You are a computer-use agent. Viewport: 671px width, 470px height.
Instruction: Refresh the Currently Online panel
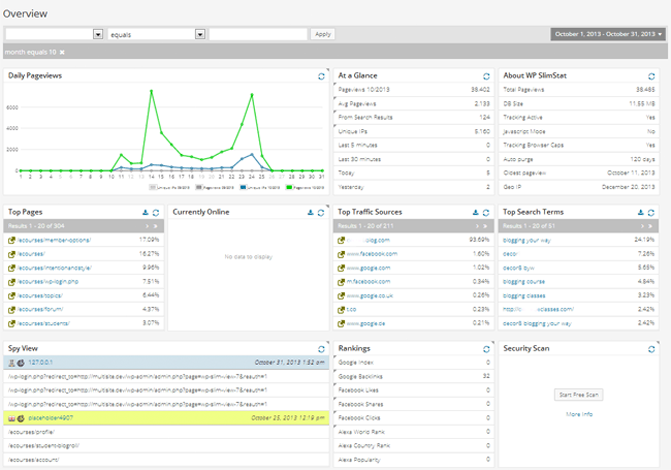[321, 212]
